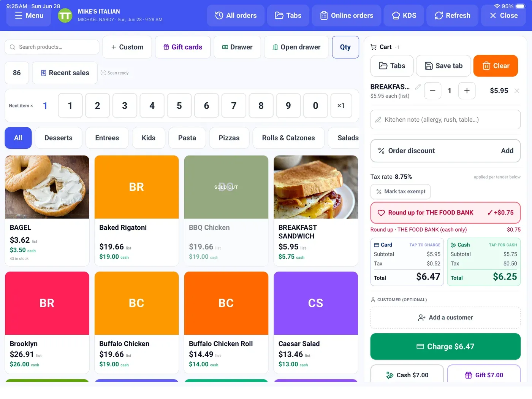Select the All category tab

[18, 138]
